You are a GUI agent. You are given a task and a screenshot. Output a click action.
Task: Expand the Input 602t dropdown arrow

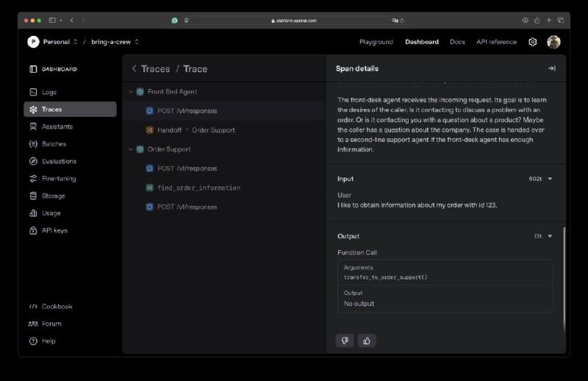click(550, 179)
